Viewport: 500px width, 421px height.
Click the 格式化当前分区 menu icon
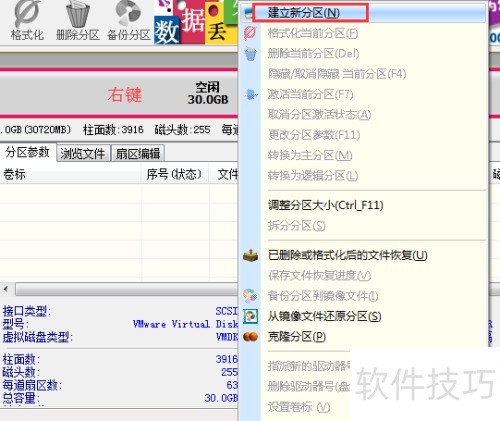pos(250,33)
